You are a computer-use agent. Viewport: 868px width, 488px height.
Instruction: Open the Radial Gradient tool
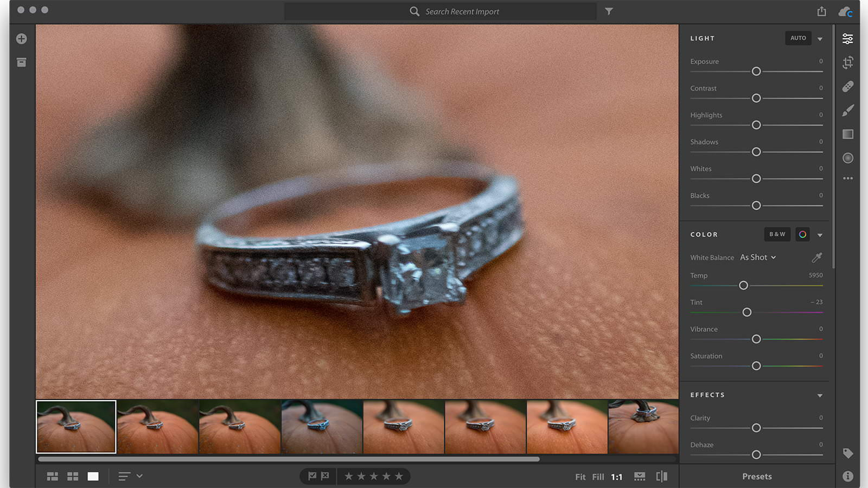pos(848,158)
